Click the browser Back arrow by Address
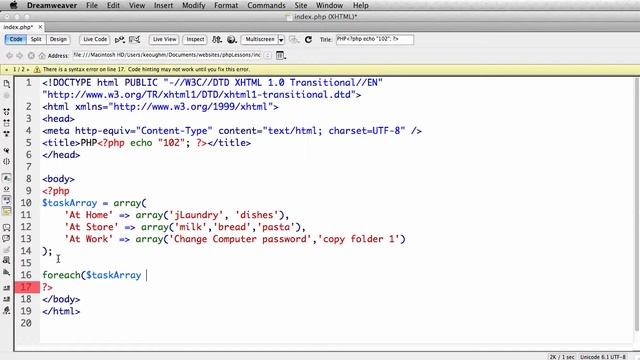640x360 pixels. click(x=9, y=55)
